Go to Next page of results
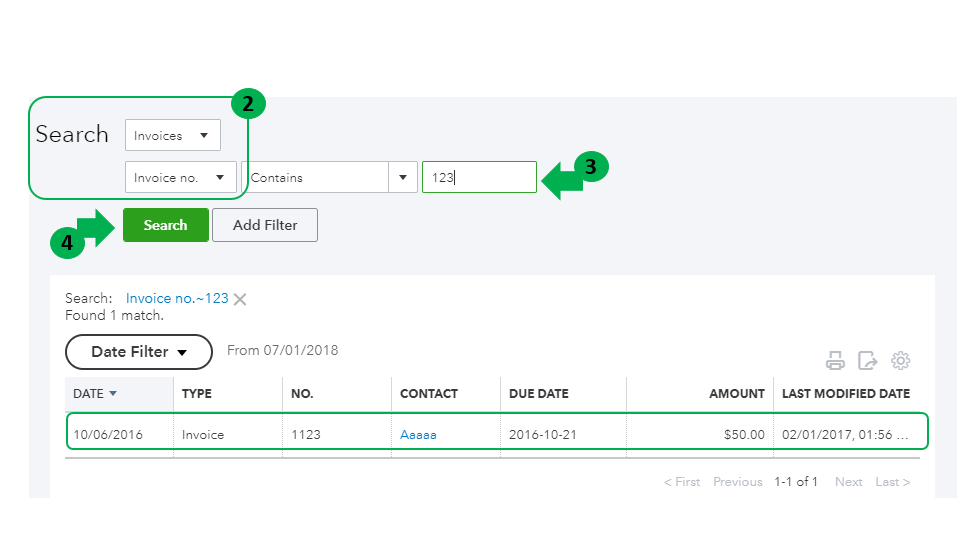Screen dimensions: 971x552 848,482
